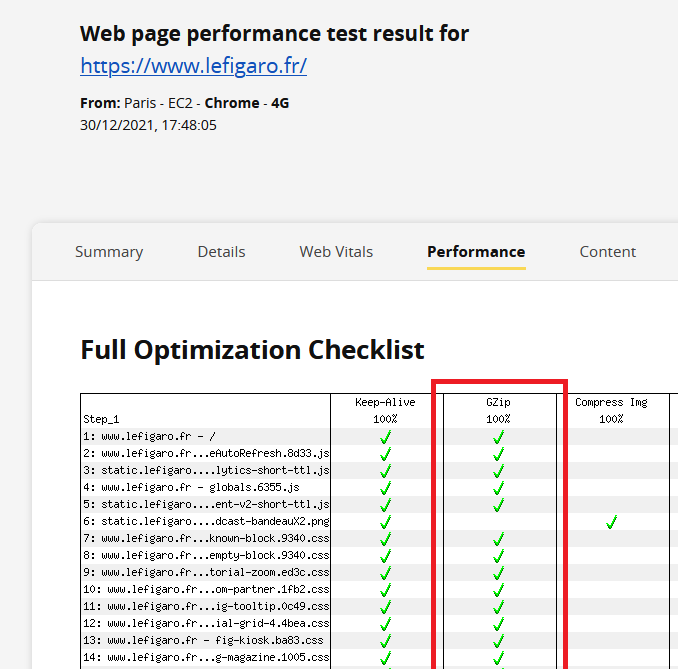678x669 pixels.
Task: Click GZip checkmark for ig-tooltip.0c49.css row
Action: pyautogui.click(x=498, y=607)
